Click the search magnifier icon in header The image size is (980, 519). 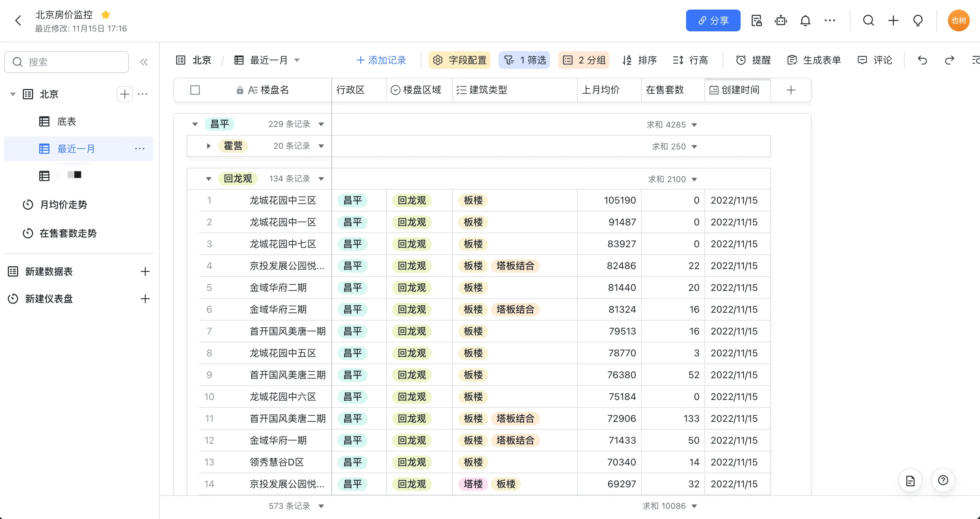(x=868, y=20)
